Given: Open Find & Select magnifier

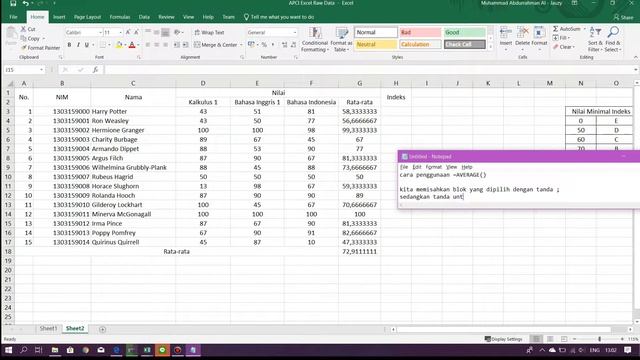Looking at the screenshot, I should [613, 39].
